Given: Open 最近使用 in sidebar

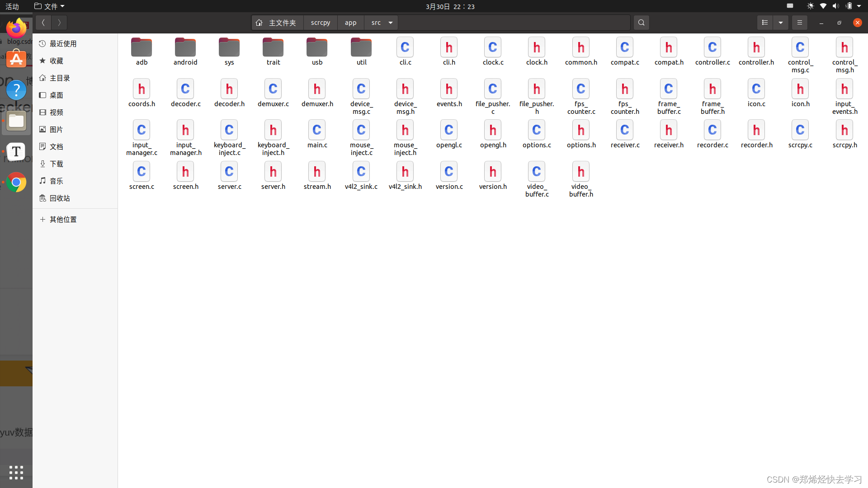Looking at the screenshot, I should coord(75,43).
